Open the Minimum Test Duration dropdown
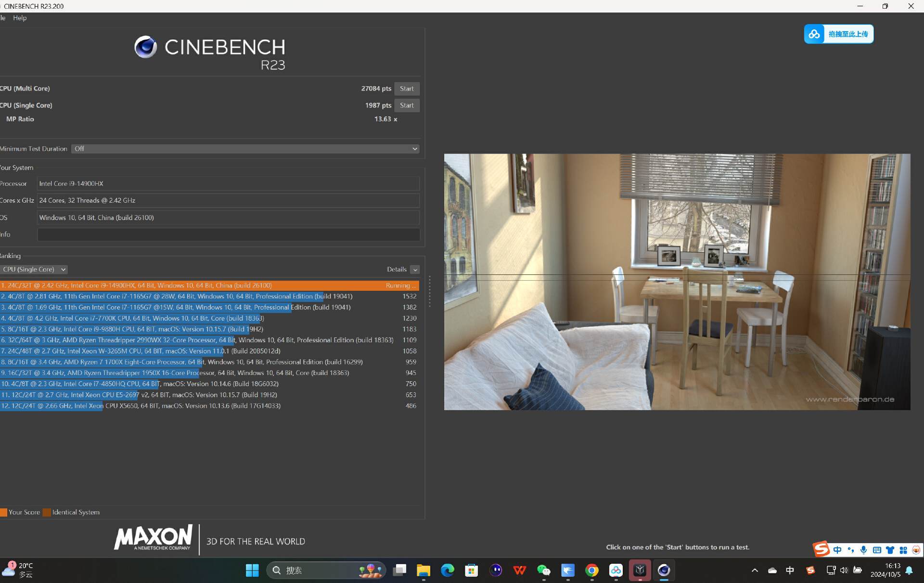This screenshot has height=583, width=924. point(245,149)
